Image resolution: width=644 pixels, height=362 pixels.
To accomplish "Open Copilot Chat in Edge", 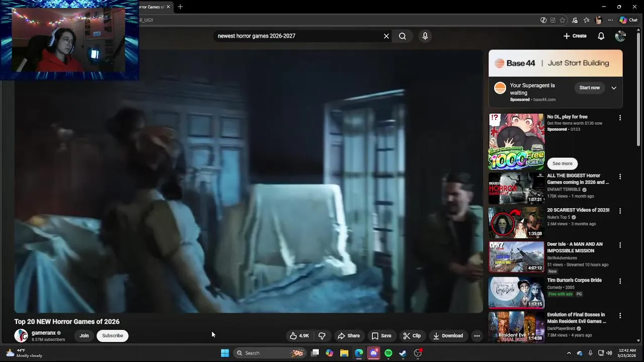I will pyautogui.click(x=629, y=20).
